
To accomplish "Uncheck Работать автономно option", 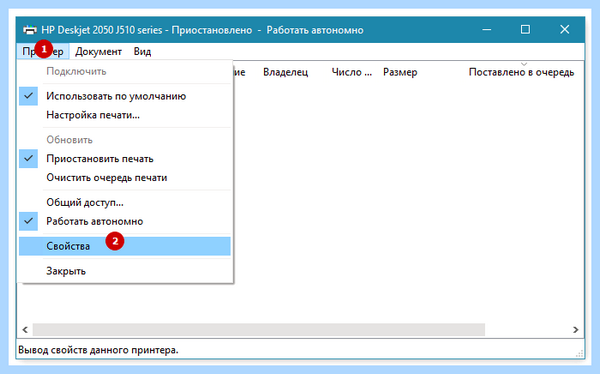I will (125, 221).
